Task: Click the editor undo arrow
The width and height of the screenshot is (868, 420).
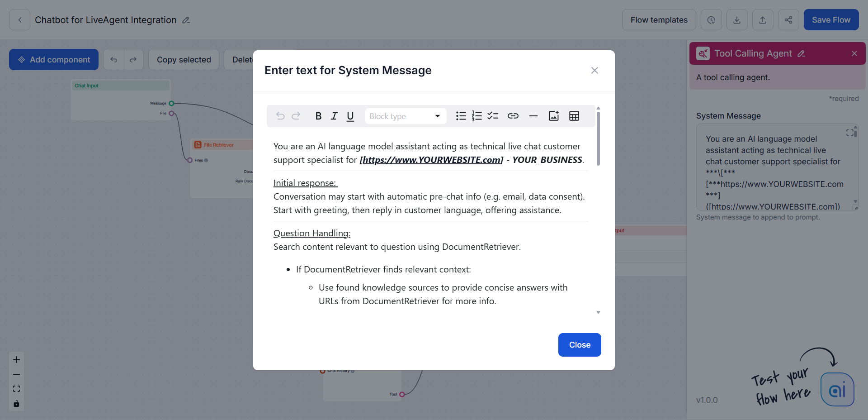Action: [280, 116]
